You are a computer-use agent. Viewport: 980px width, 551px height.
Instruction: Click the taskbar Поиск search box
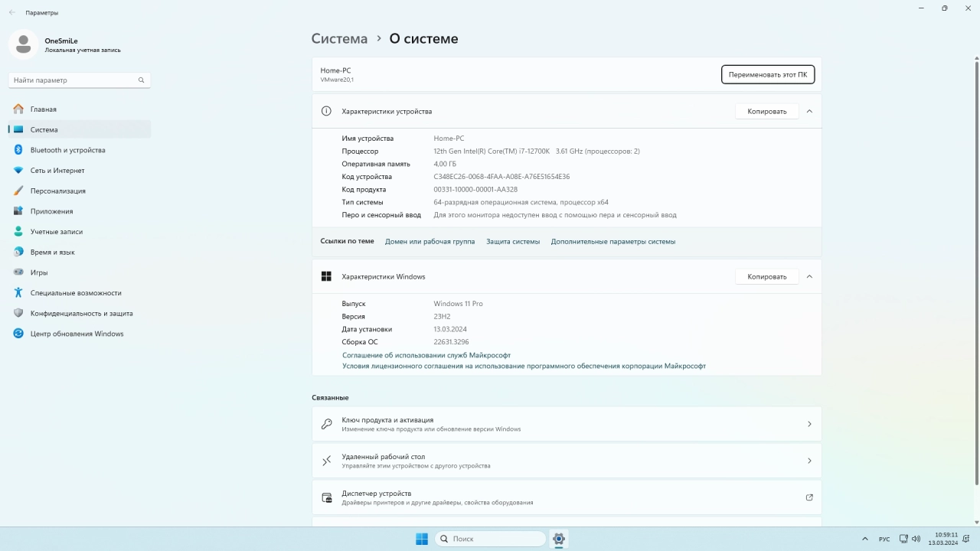[x=491, y=539]
